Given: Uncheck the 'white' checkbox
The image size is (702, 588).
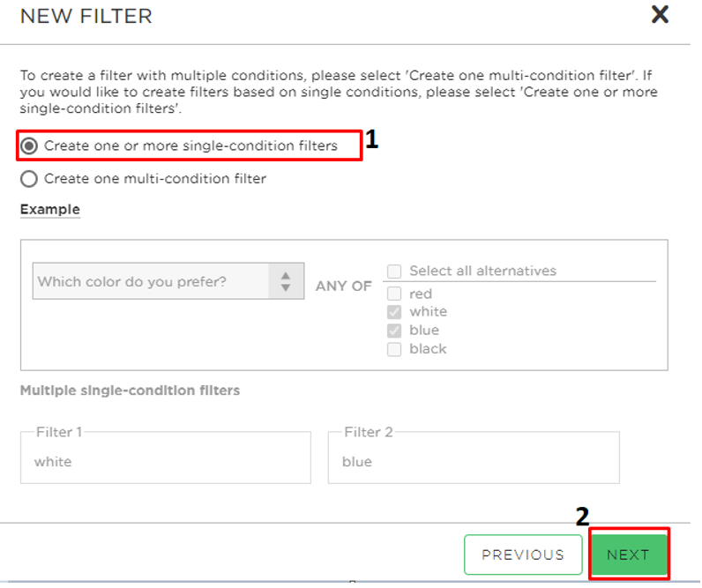Looking at the screenshot, I should click(x=394, y=312).
